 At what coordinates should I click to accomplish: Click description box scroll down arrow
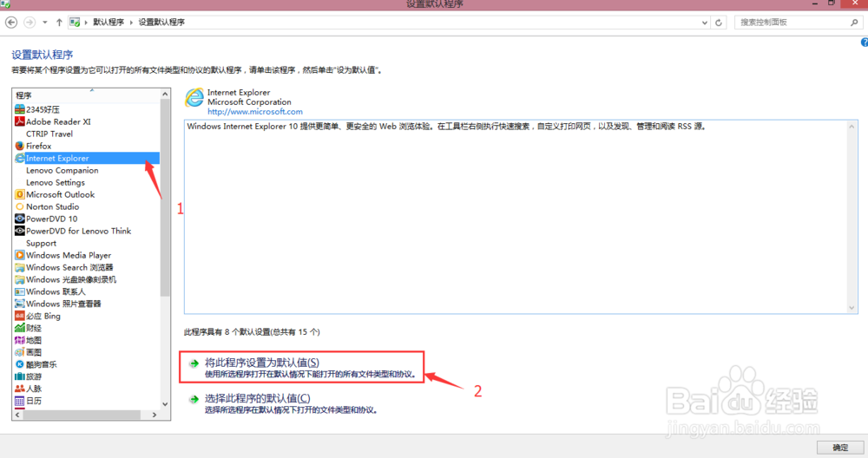click(x=852, y=308)
